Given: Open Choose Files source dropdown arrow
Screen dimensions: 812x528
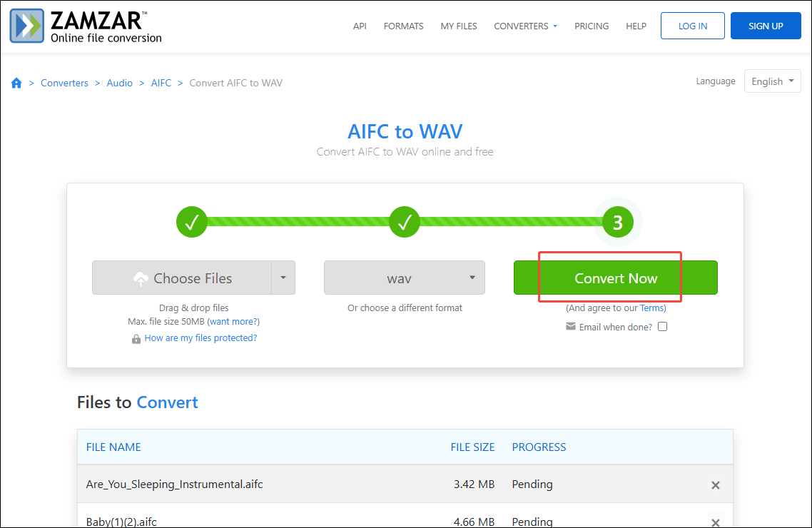Looking at the screenshot, I should tap(283, 278).
